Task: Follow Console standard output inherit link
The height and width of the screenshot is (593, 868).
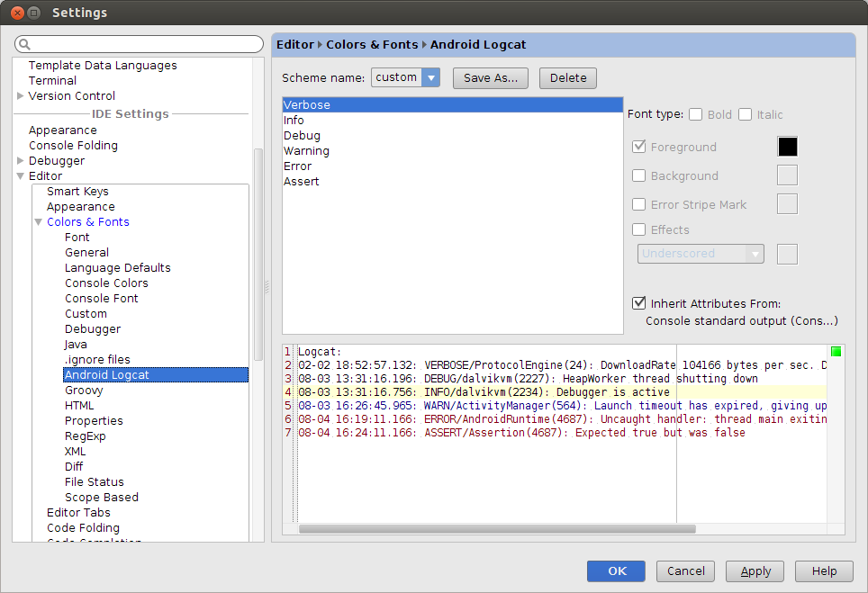Action: [x=742, y=321]
